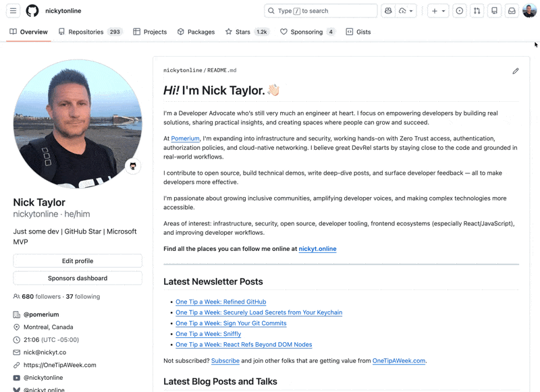Click the GitHub logo in the header
This screenshot has height=392, width=540.
tap(32, 11)
